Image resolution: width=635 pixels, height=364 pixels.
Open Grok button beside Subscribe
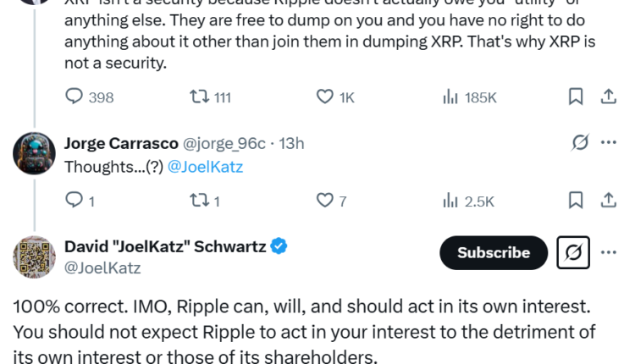pyautogui.click(x=573, y=252)
